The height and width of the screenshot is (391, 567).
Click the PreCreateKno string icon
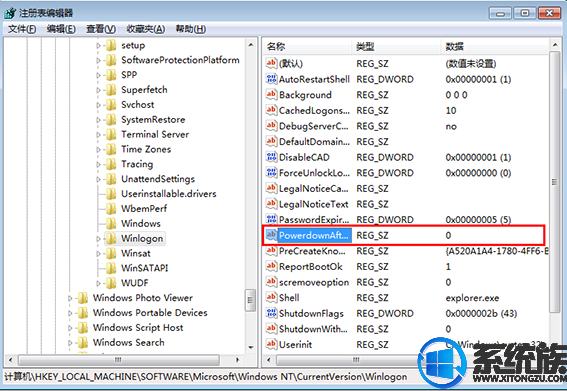click(271, 251)
